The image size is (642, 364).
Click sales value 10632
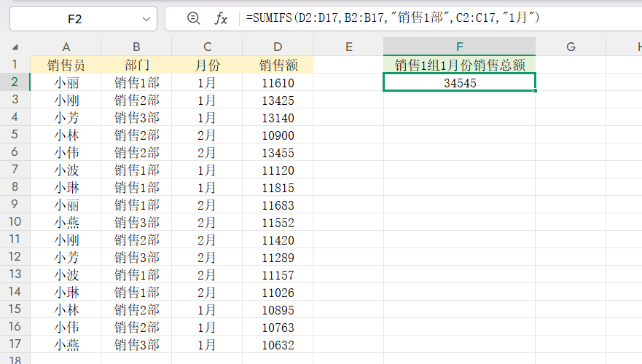278,345
